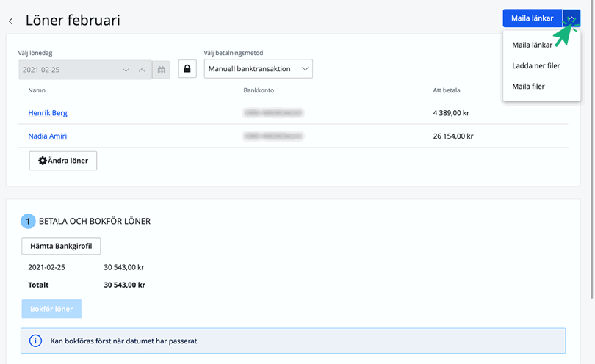Click the step 1 circle badge

(x=28, y=221)
